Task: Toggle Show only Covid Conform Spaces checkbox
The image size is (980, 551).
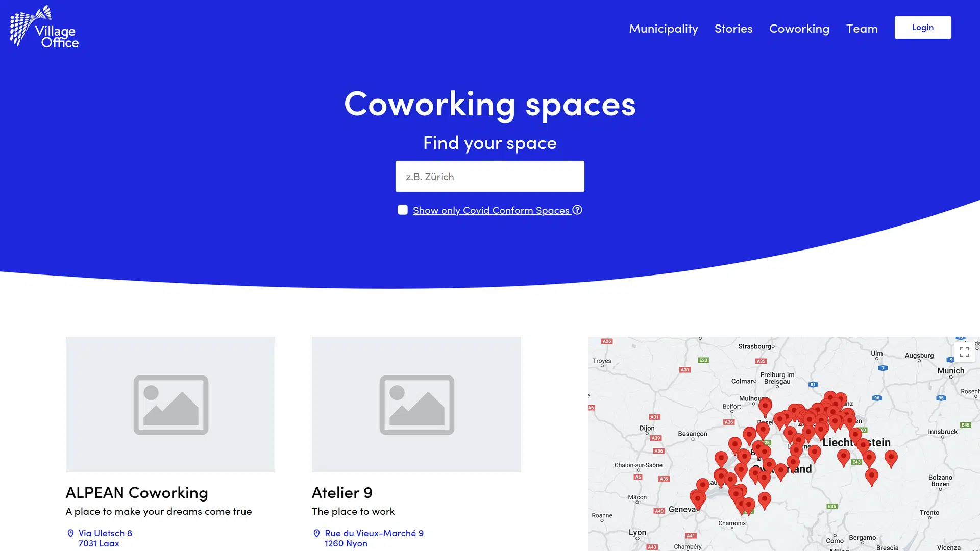Action: pyautogui.click(x=403, y=209)
